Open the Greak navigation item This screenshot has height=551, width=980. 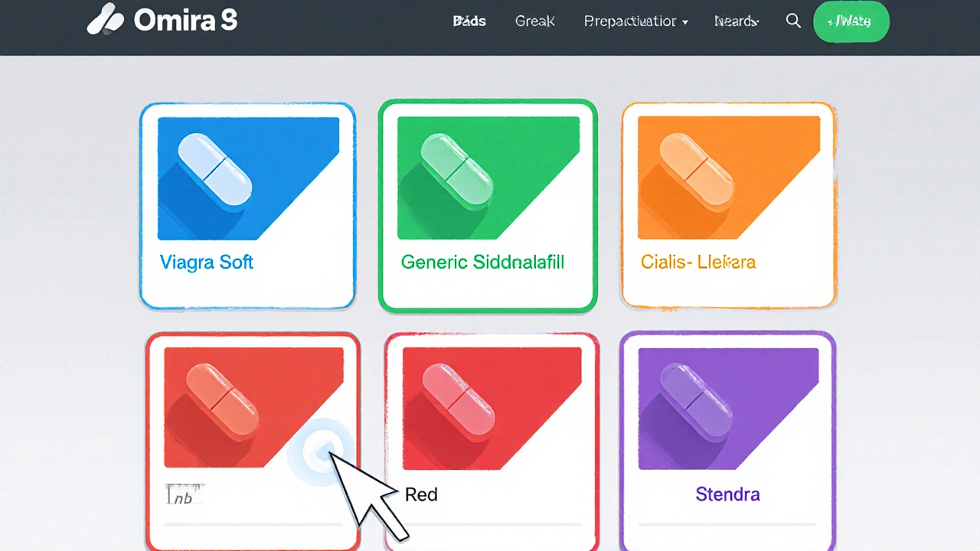(x=534, y=21)
